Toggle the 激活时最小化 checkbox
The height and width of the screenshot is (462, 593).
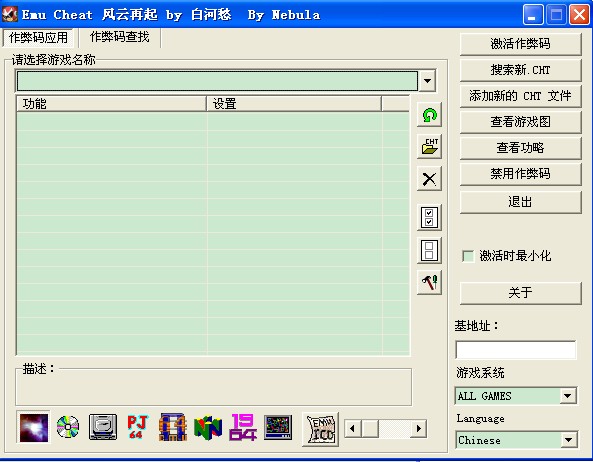(468, 256)
